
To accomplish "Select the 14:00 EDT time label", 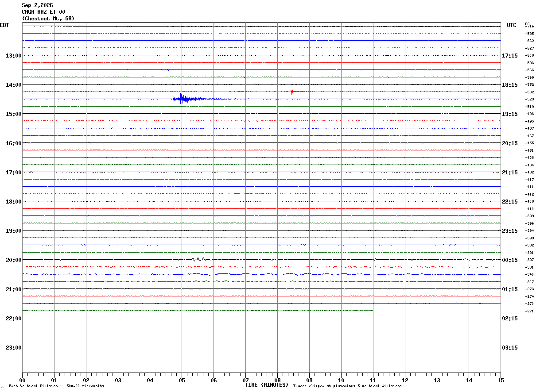I will pyautogui.click(x=14, y=85).
